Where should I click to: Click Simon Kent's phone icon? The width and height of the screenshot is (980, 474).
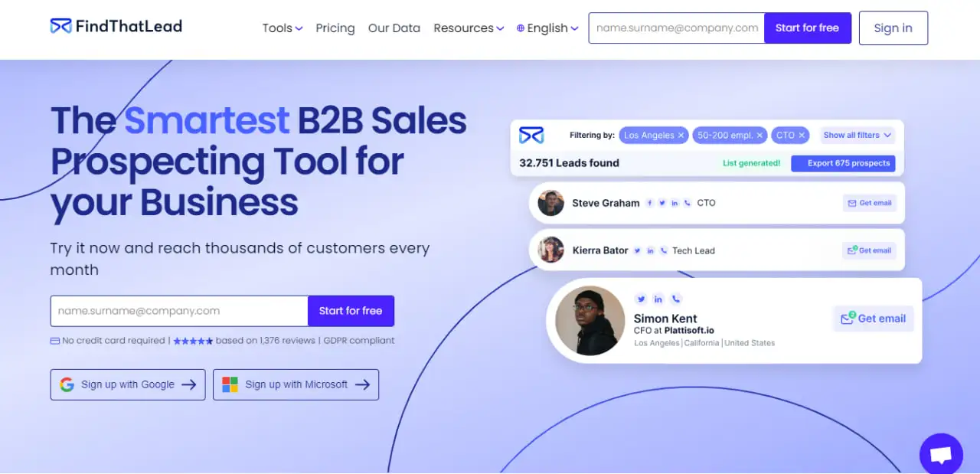(x=675, y=299)
